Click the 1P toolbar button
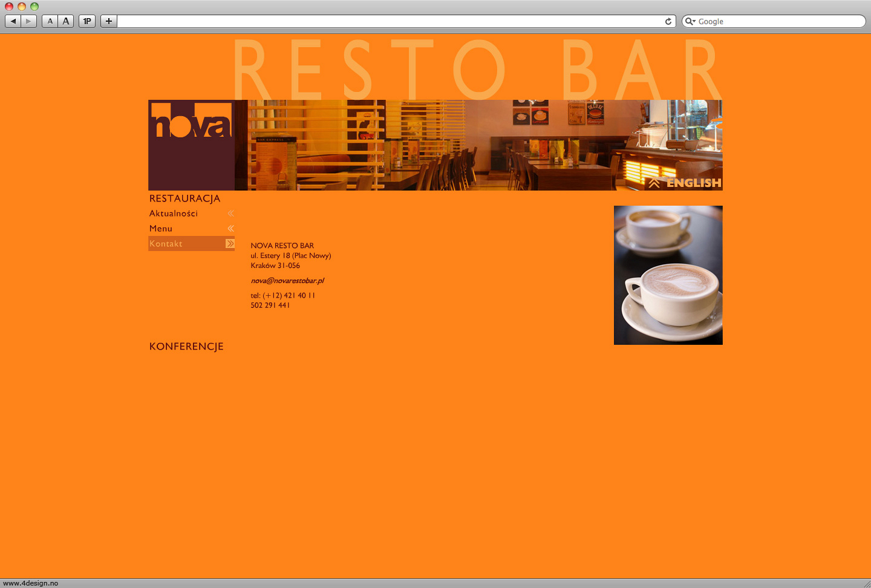Viewport: 871px width, 588px height. pyautogui.click(x=87, y=21)
